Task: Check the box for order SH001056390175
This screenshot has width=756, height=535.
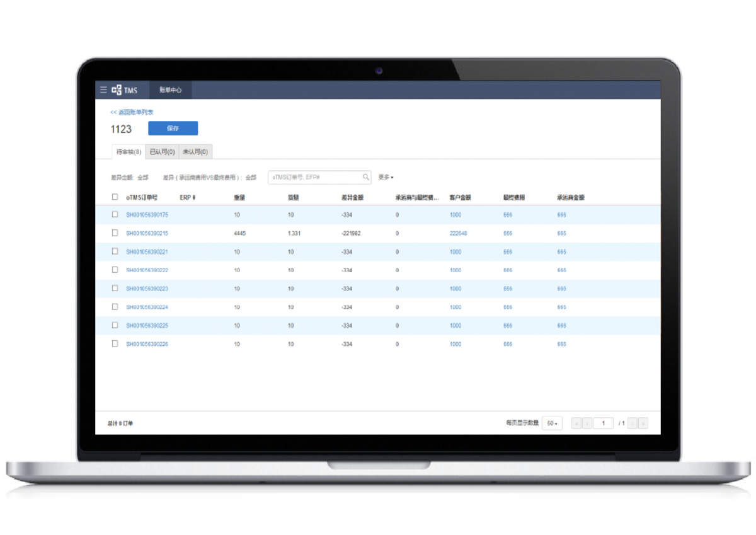Action: tap(115, 215)
